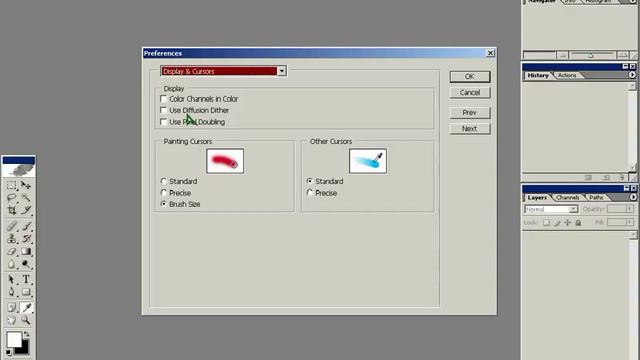Select the Clone Stamp tool
The image size is (640, 360).
click(11, 238)
